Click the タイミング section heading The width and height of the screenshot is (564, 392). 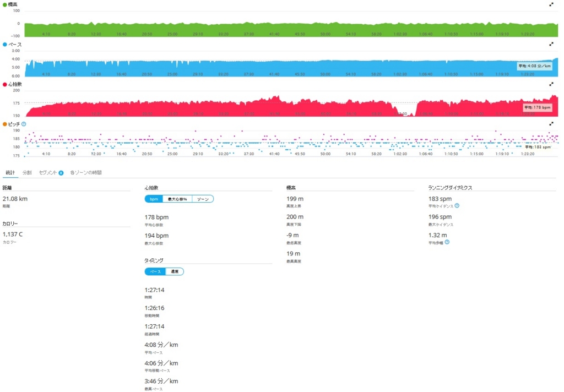(154, 260)
